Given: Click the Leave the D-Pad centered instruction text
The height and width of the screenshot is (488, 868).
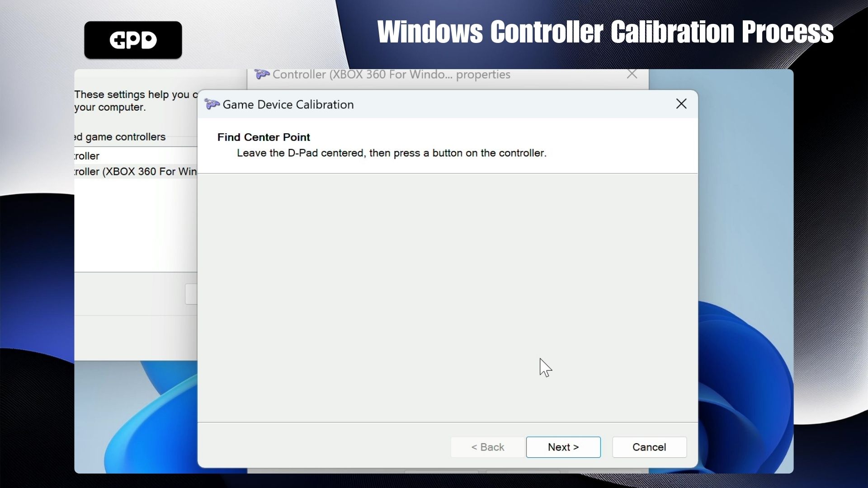Looking at the screenshot, I should pos(392,153).
